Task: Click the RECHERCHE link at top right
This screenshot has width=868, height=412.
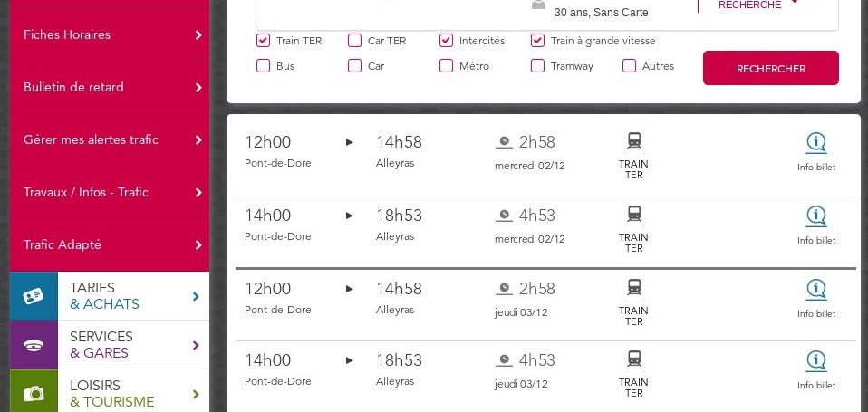Action: pyautogui.click(x=749, y=5)
